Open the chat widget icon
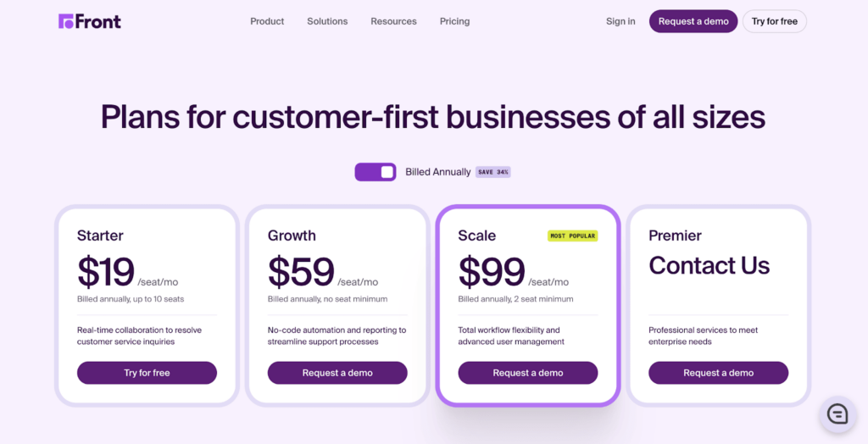Image resolution: width=868 pixels, height=444 pixels. [837, 413]
